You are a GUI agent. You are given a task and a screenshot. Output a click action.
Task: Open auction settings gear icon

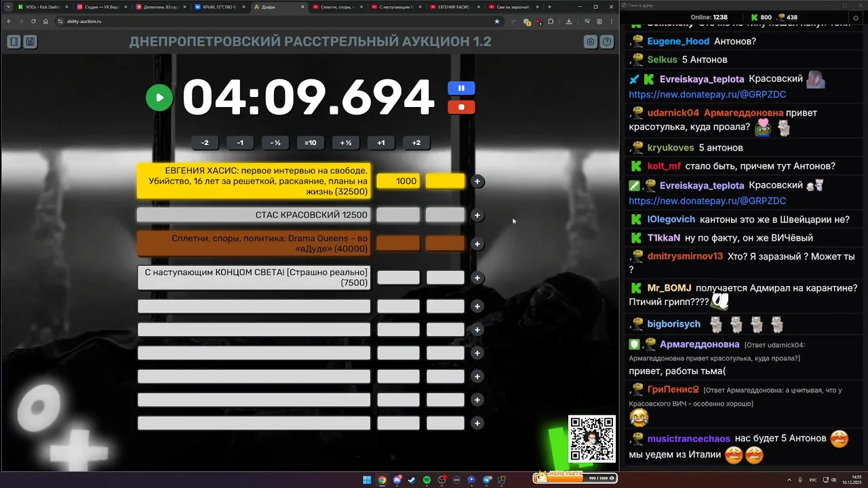pos(591,42)
